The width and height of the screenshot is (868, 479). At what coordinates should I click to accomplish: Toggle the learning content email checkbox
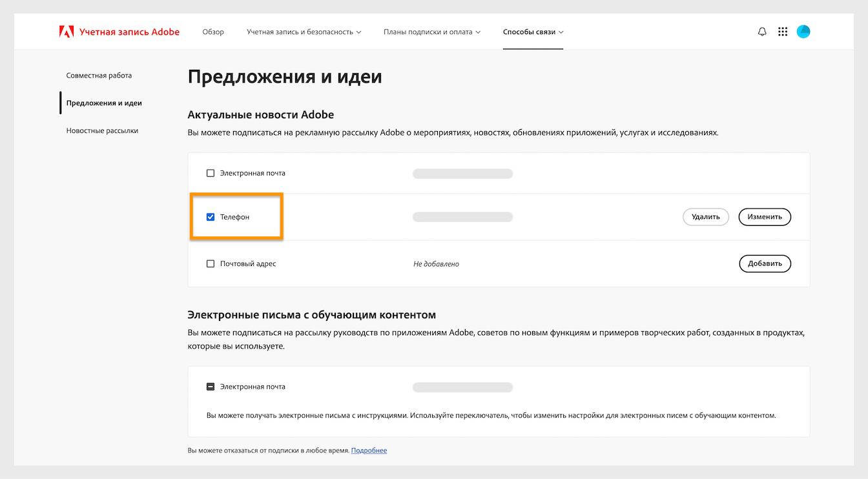[210, 385]
